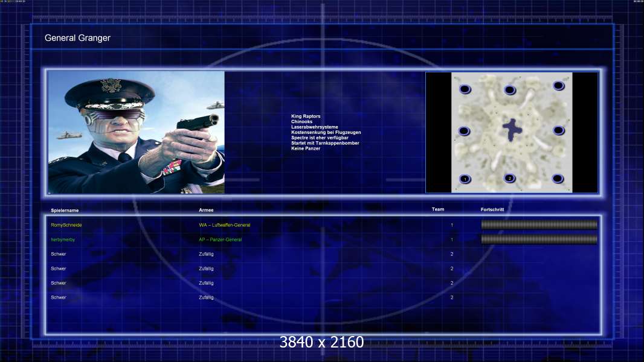
Task: Select the middle-left start position on the minimap
Action: (x=464, y=131)
